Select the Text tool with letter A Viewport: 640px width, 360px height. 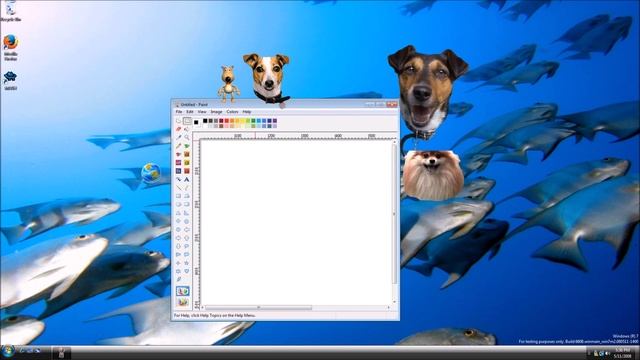pos(187,179)
